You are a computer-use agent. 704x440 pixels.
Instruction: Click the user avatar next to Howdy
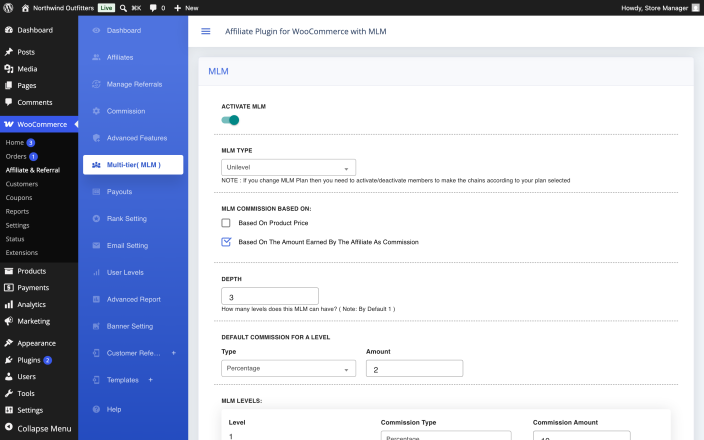pos(695,8)
